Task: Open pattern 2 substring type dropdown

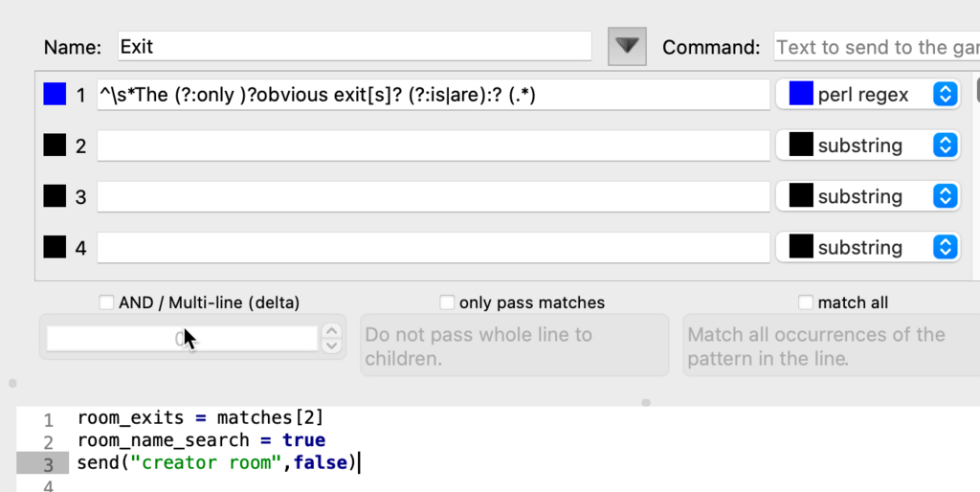Action: [x=867, y=145]
